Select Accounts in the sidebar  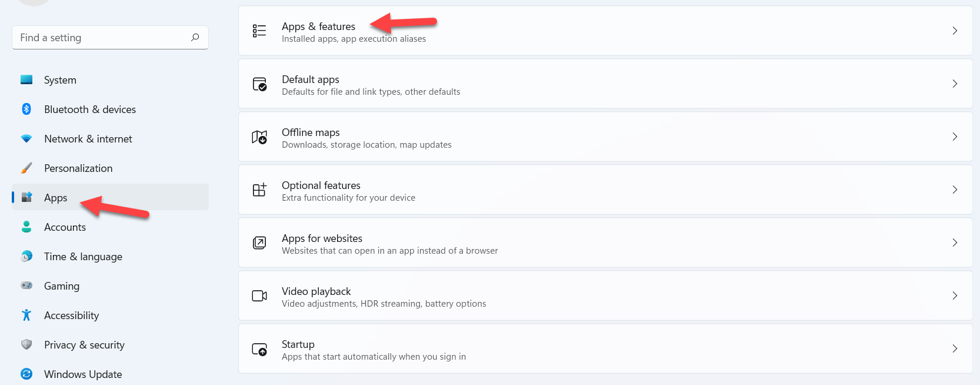click(x=65, y=227)
